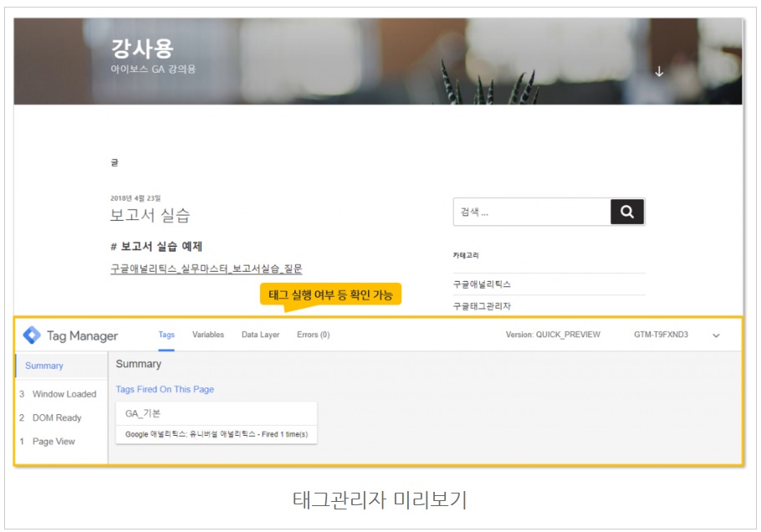Click the 강사용 site title
The image size is (761, 532).
(142, 48)
